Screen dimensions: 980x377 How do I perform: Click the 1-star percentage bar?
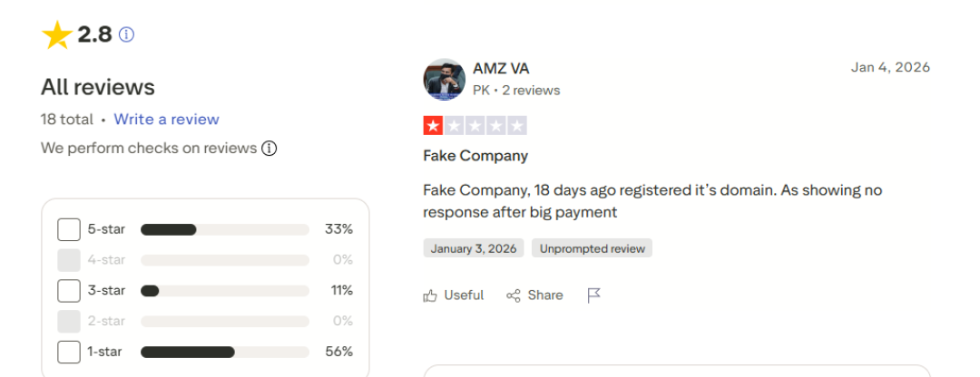[x=224, y=352]
